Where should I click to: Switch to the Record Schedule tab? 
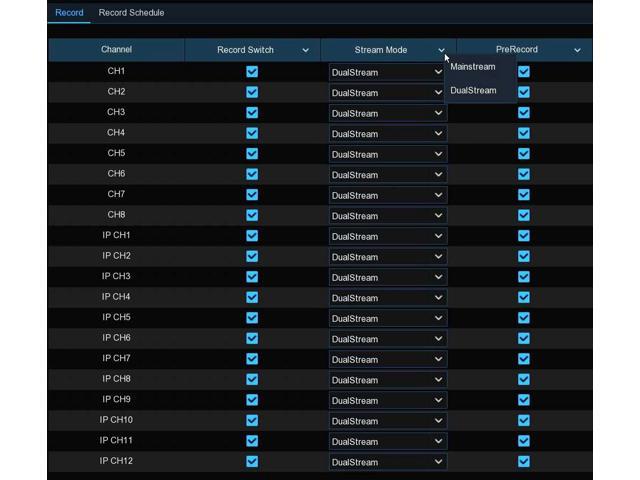pos(131,13)
